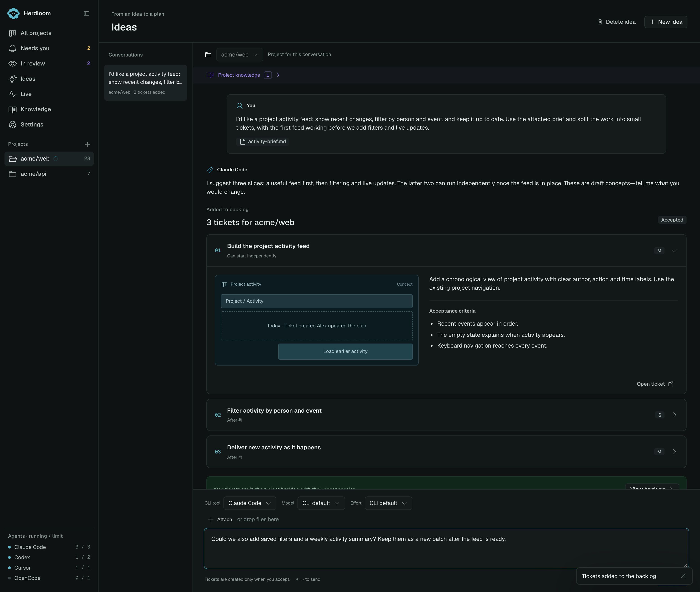Click the Needs you count badge 2
This screenshot has width=700, height=592.
pos(89,48)
